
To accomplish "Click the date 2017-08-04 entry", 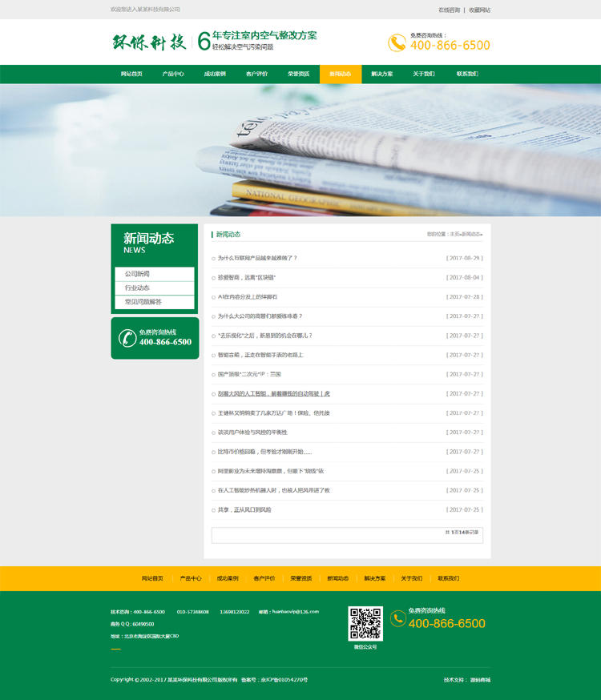I will pyautogui.click(x=464, y=278).
